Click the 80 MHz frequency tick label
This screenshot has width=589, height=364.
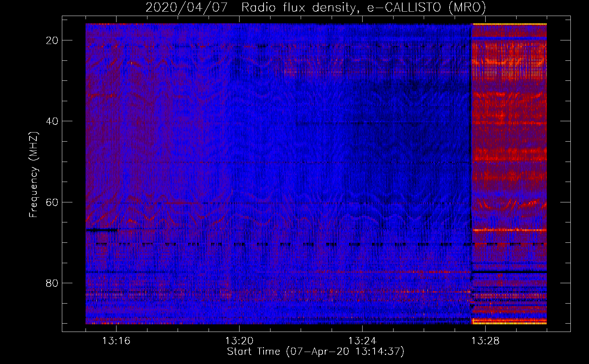click(x=52, y=283)
